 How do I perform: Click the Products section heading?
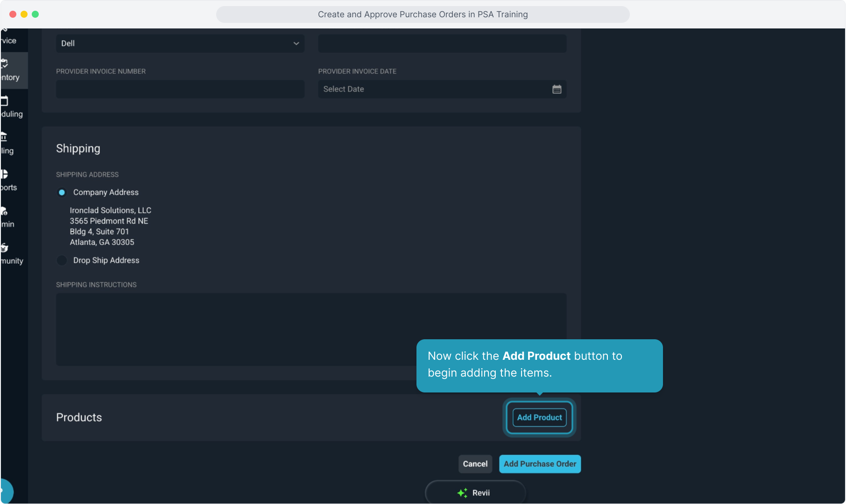pos(79,417)
